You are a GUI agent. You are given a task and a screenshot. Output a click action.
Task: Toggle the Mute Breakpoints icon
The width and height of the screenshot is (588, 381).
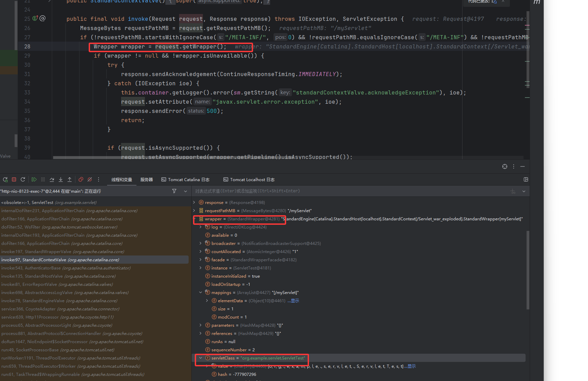(90, 179)
